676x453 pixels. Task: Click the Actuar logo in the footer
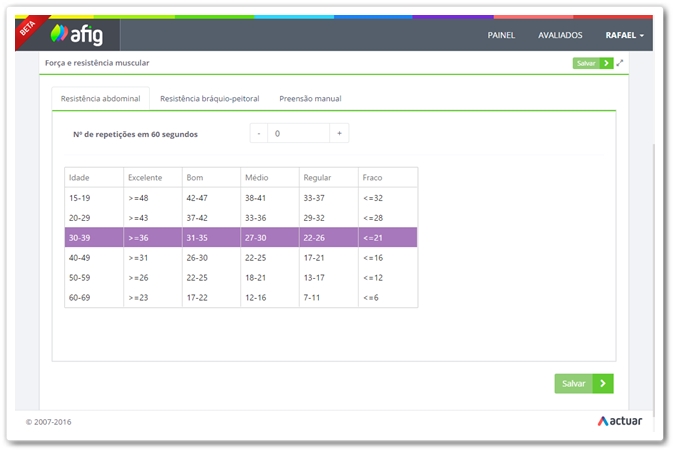pos(619,421)
